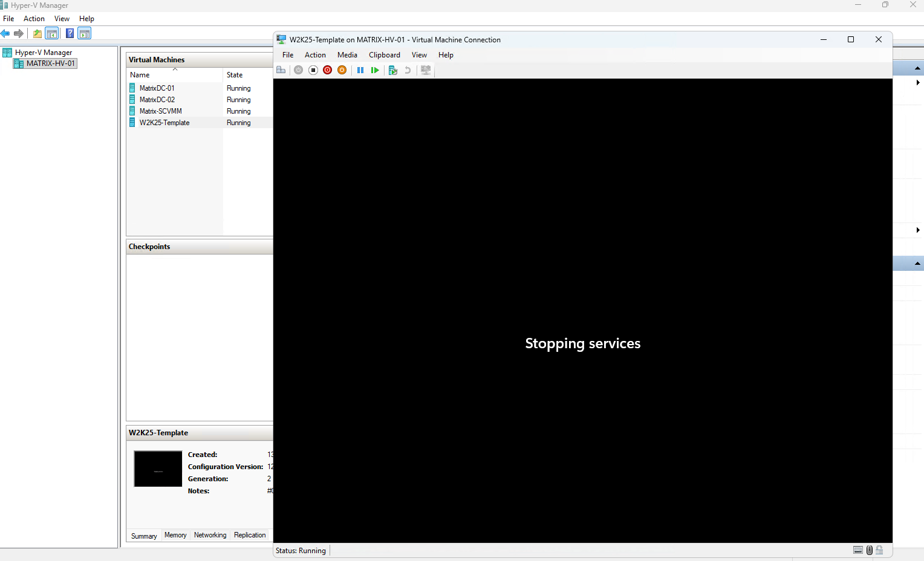
Task: Click the Ctrl+Alt+Del icon in VM toolbar
Action: click(x=281, y=70)
